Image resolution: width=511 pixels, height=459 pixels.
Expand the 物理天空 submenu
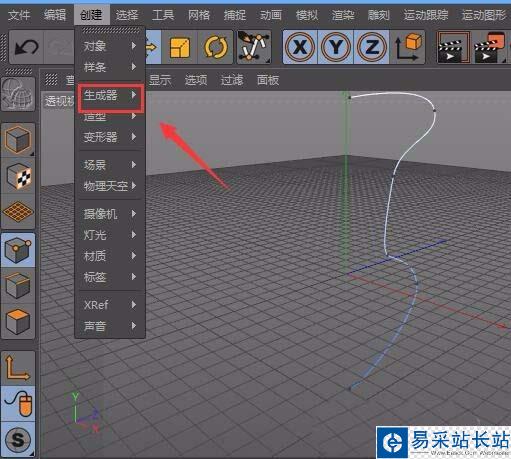pos(110,186)
